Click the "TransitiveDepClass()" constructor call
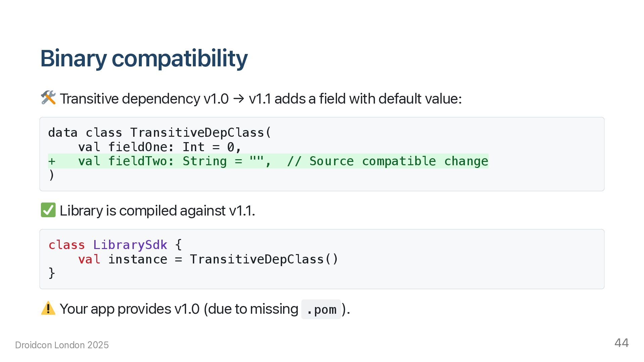 click(x=264, y=259)
